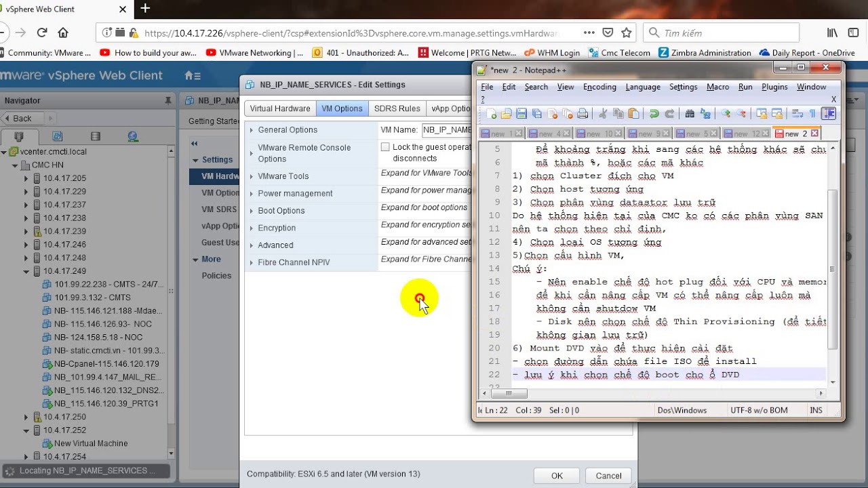Image resolution: width=868 pixels, height=488 pixels.
Task: Open Networking navigator tab icon
Action: coord(133,136)
